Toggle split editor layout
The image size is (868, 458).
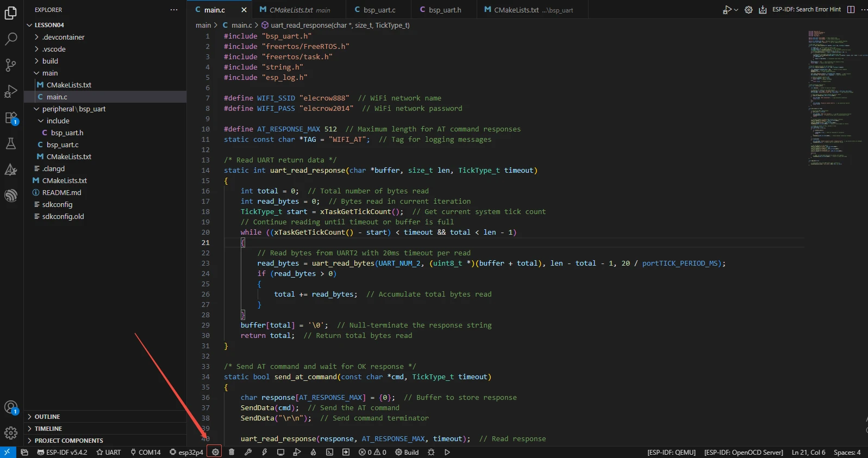tap(851, 10)
